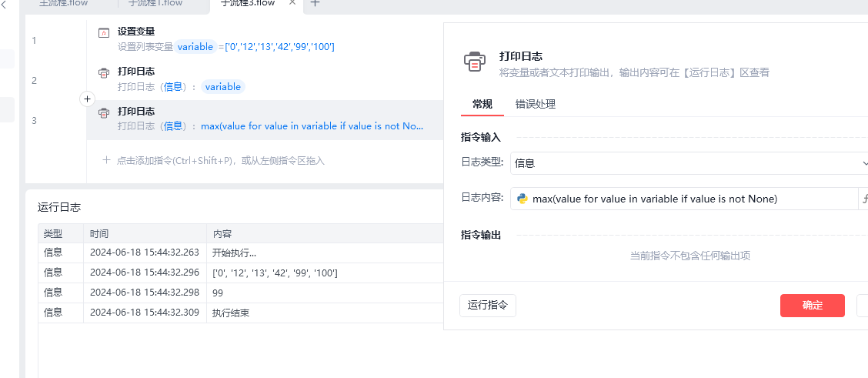Image resolution: width=868 pixels, height=378 pixels.
Task: Switch to the 错误处理 tab
Action: coord(536,105)
